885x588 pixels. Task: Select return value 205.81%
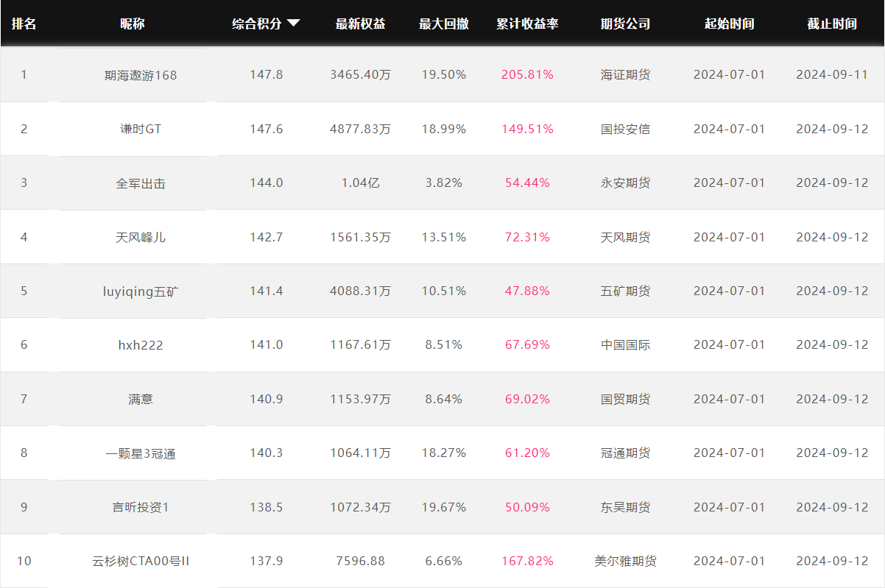[527, 75]
